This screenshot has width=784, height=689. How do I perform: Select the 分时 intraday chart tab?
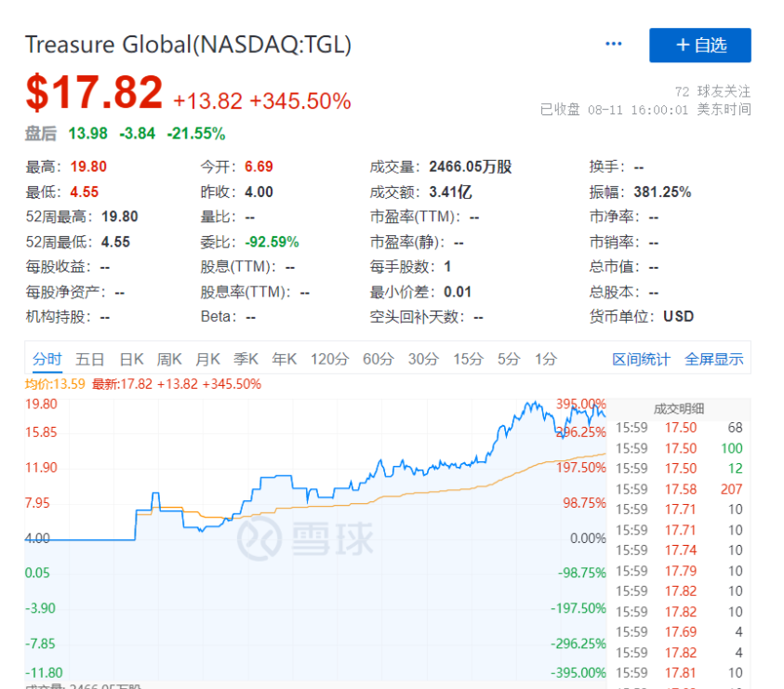(x=47, y=359)
